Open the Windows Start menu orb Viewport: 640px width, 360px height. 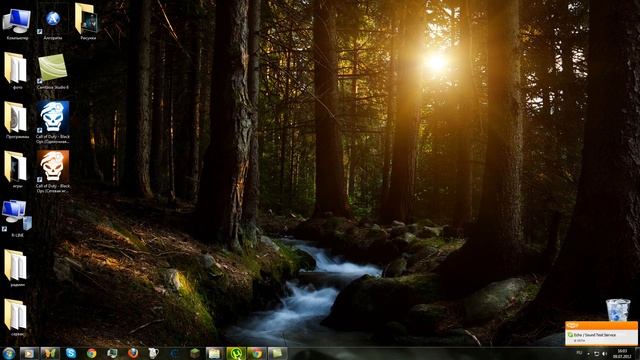pyautogui.click(x=9, y=353)
